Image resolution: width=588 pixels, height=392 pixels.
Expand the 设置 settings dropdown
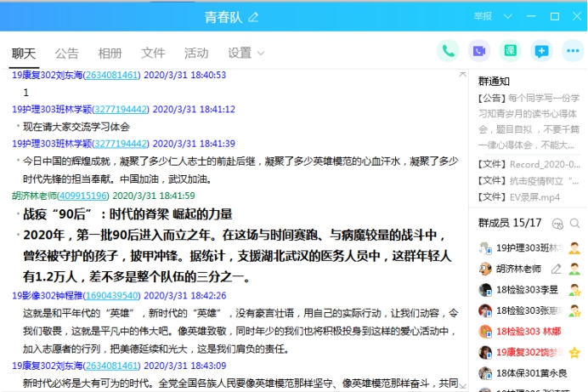[246, 53]
